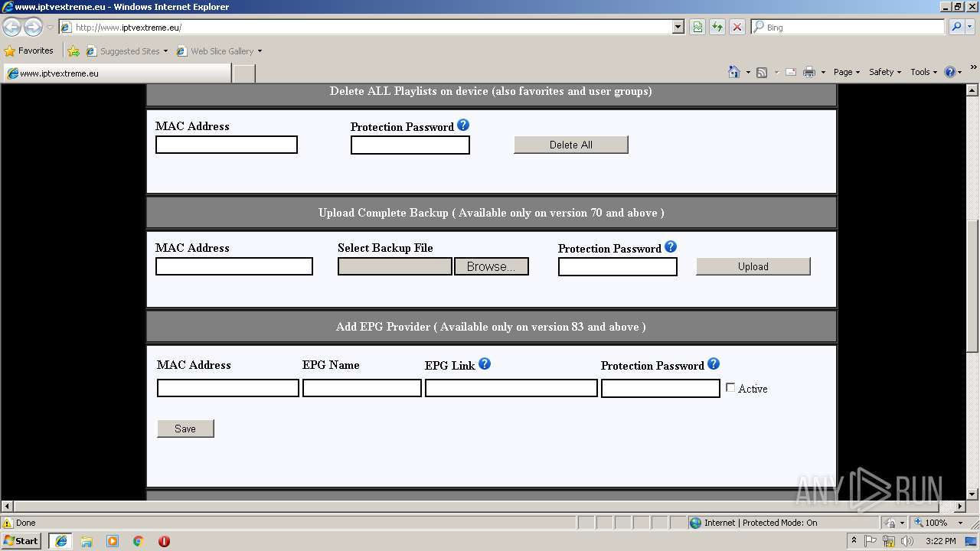Expand the recent pages dropdown arrow
Screen dimensions: 980x551
(50, 28)
